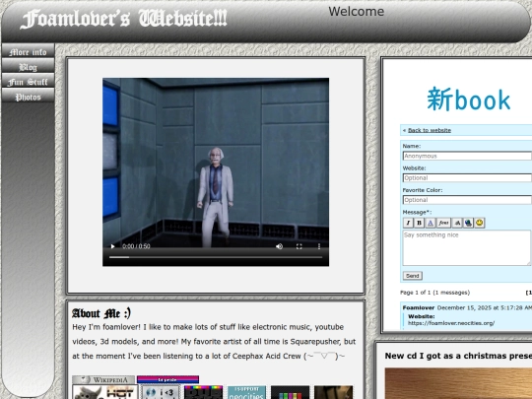Click the Welcome header text

pos(357,12)
